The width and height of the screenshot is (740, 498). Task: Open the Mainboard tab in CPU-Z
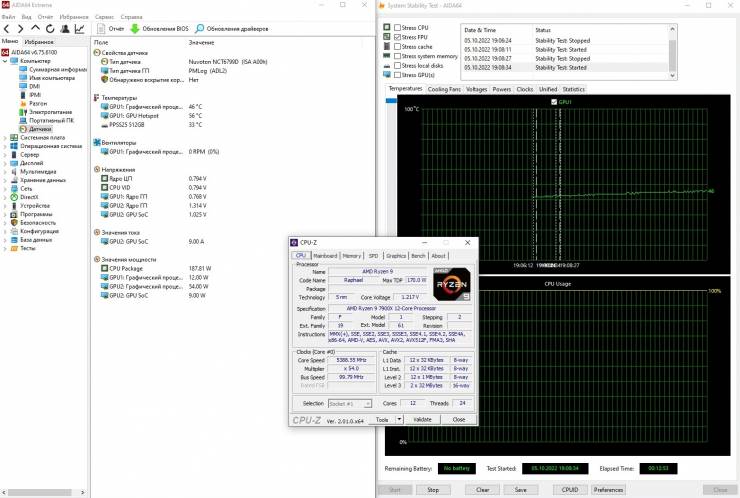325,256
